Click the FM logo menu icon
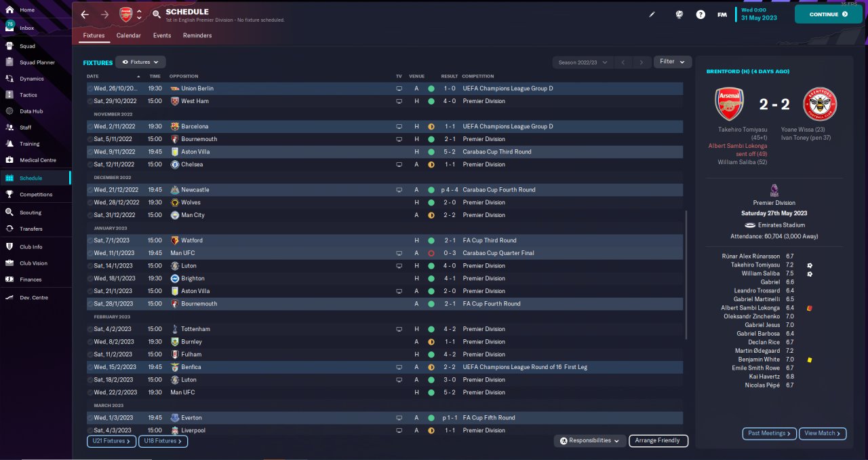868x460 pixels. pyautogui.click(x=722, y=14)
